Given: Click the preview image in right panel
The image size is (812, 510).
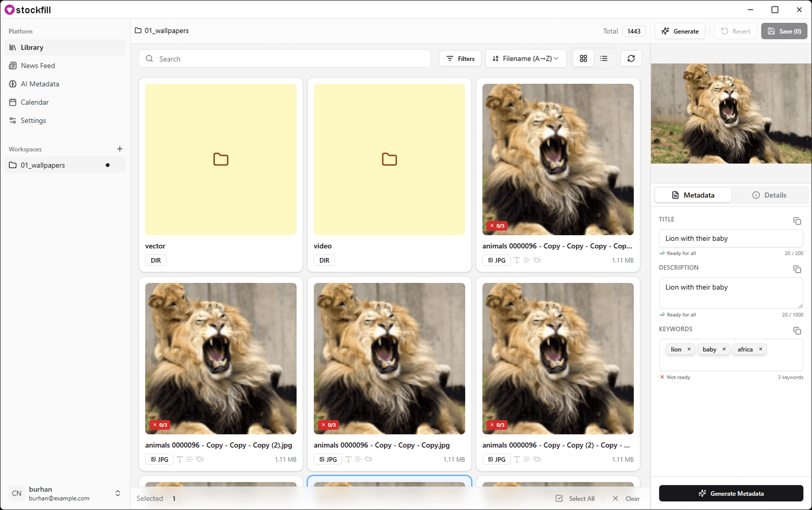Looking at the screenshot, I should (731, 113).
